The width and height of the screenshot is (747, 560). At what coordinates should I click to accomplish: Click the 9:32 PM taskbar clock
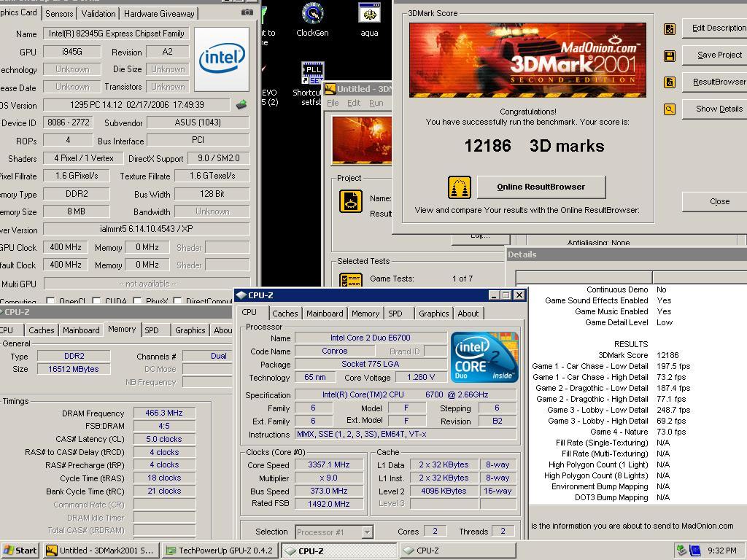coord(721,551)
